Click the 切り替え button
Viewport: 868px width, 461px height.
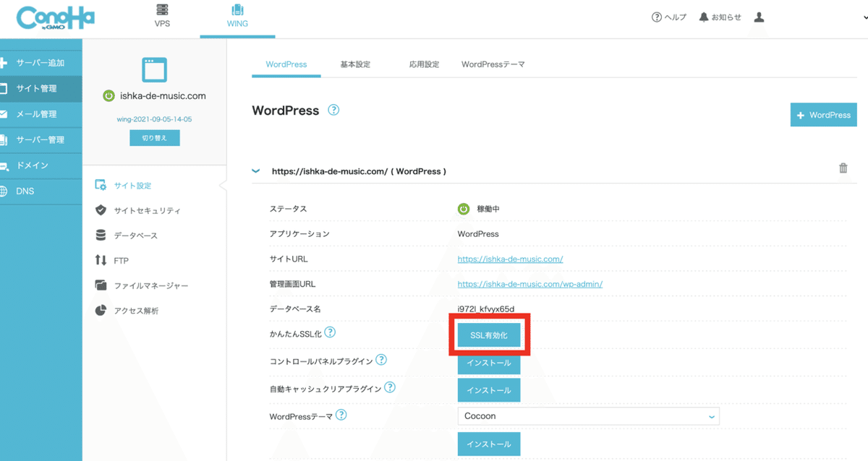pyautogui.click(x=155, y=137)
